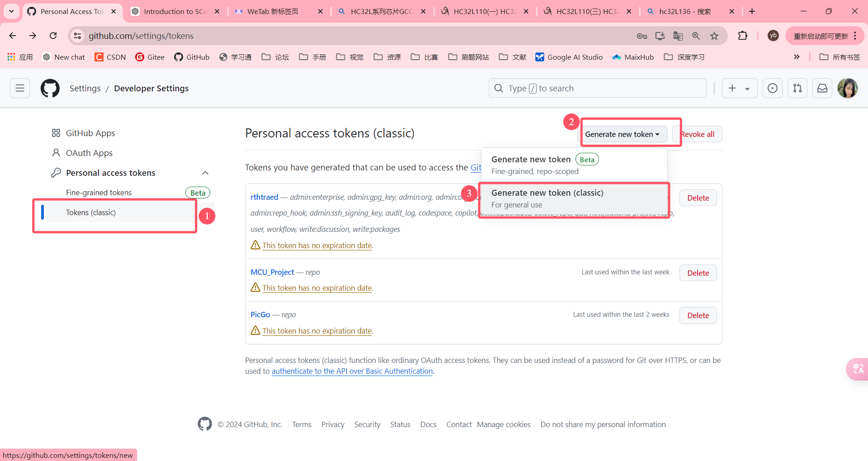Open the notifications inbox icon
Image resolution: width=868 pixels, height=461 pixels.
tap(822, 88)
